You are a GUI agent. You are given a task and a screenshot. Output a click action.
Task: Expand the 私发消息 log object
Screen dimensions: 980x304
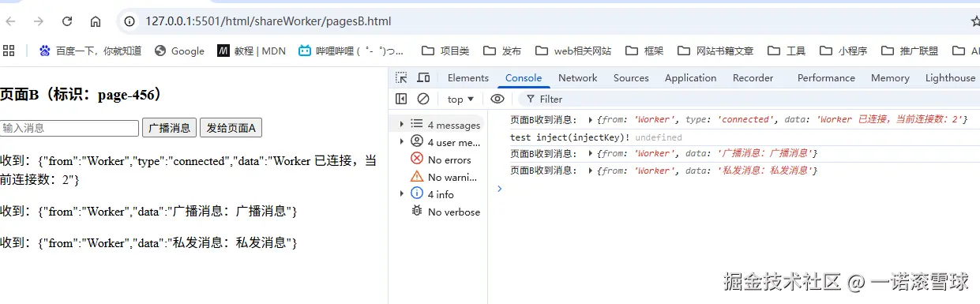[591, 171]
